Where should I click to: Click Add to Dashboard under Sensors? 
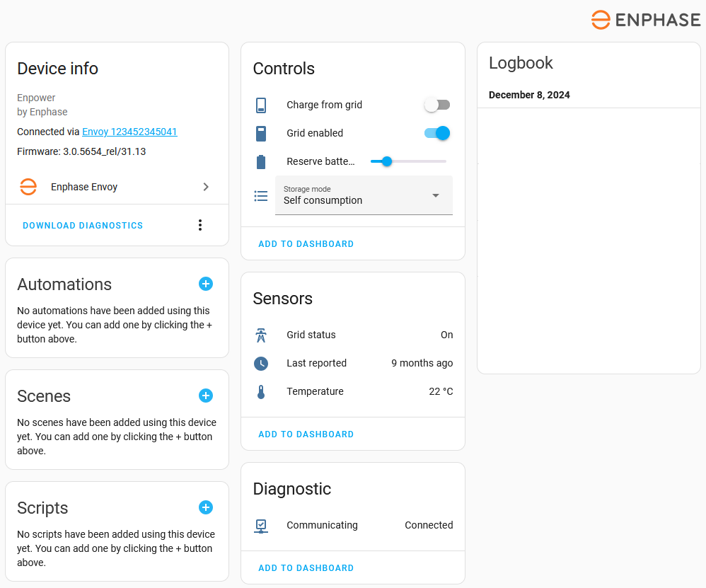click(306, 434)
